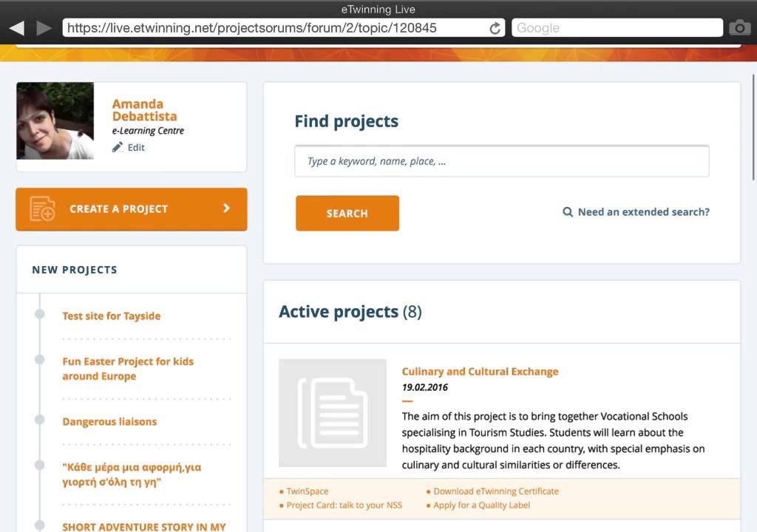Click the e-Learning Centre text
The image size is (757, 532).
click(148, 131)
